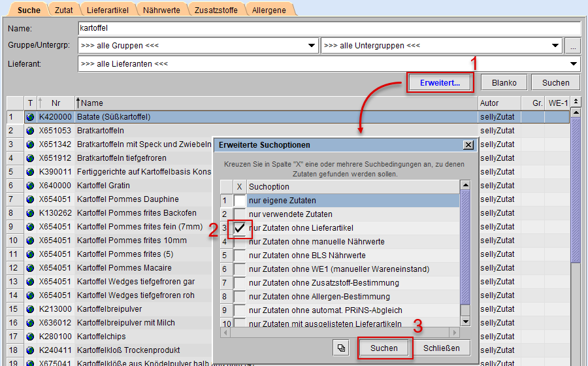Image resolution: width=588 pixels, height=366 pixels.
Task: Click the globe icon next to Kartoffelchips
Action: [x=30, y=337]
